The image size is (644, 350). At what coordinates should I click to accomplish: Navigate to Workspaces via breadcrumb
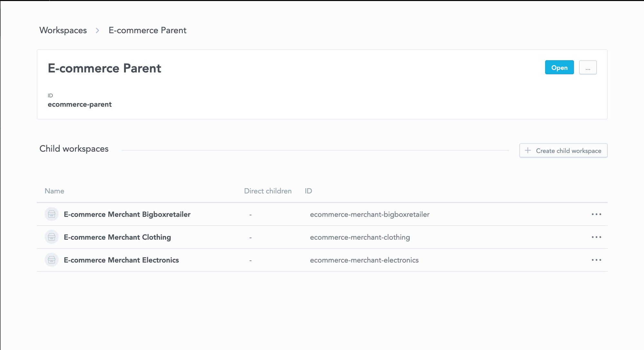[63, 30]
